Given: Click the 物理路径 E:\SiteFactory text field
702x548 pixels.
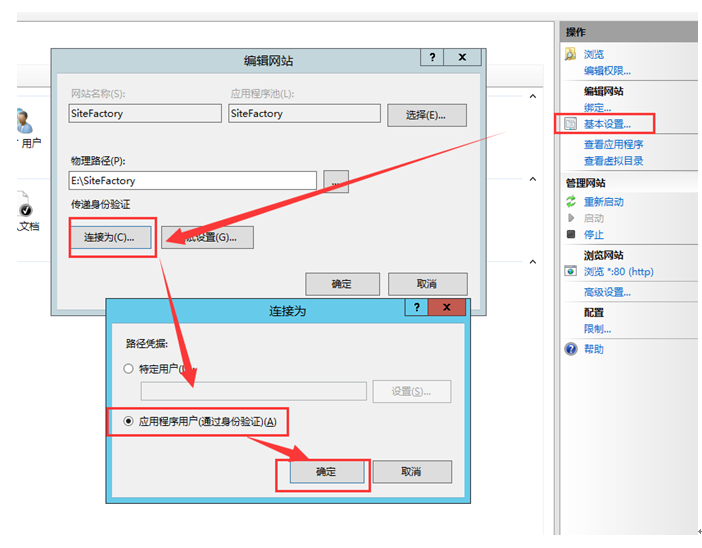Looking at the screenshot, I should 191,181.
